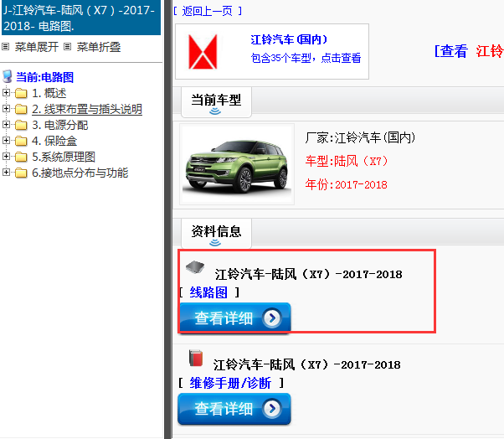
Task: Click the 菜单折叠 menu-collapse icon
Action: [67, 47]
